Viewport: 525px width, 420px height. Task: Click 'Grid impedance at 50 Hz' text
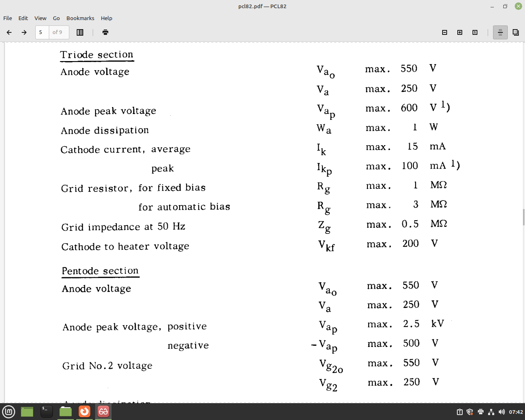[123, 227]
